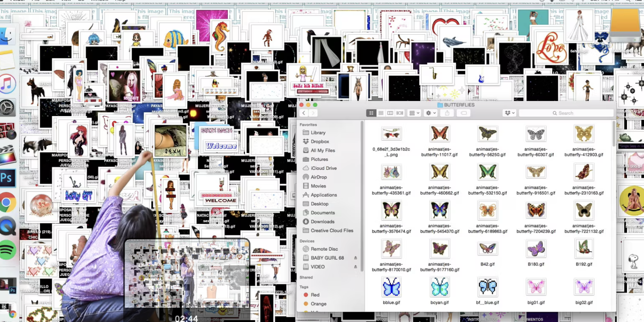Select animaatjes-butterfly-435361.gif icon
Viewport: 644px width, 322px height.
point(391,172)
